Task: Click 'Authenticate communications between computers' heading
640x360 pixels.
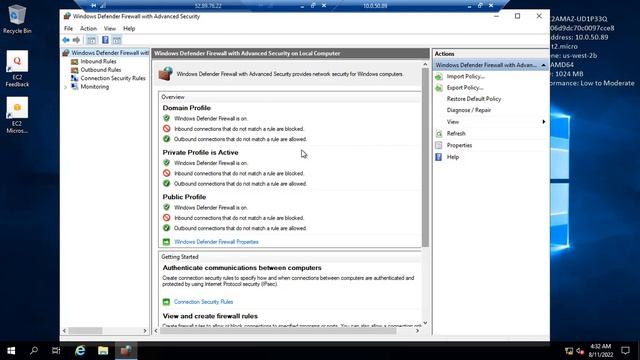Action: (x=242, y=268)
